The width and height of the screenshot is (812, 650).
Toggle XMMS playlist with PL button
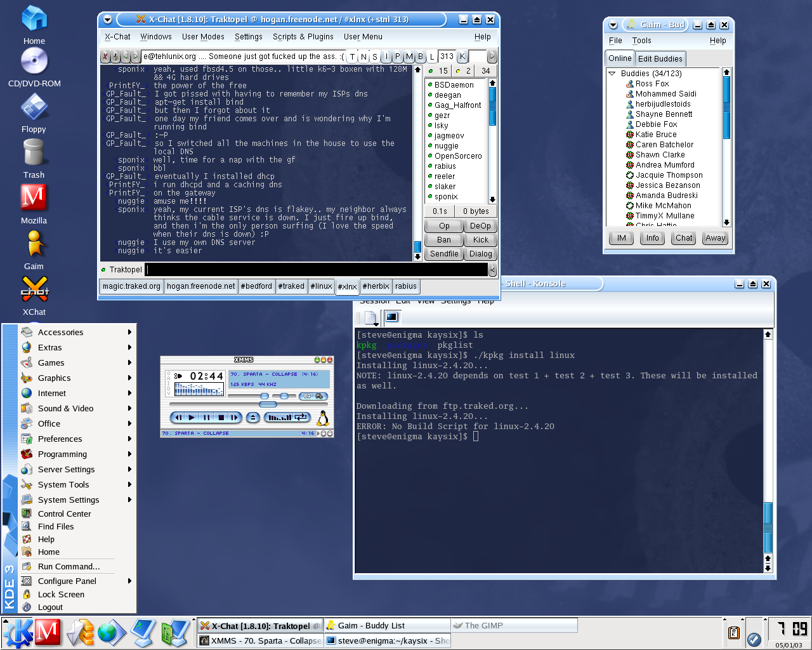click(x=319, y=396)
